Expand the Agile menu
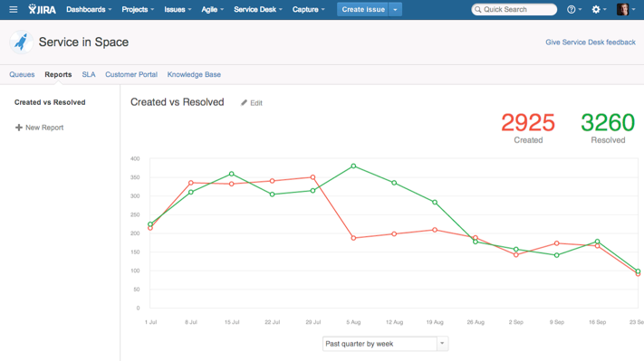 [212, 9]
